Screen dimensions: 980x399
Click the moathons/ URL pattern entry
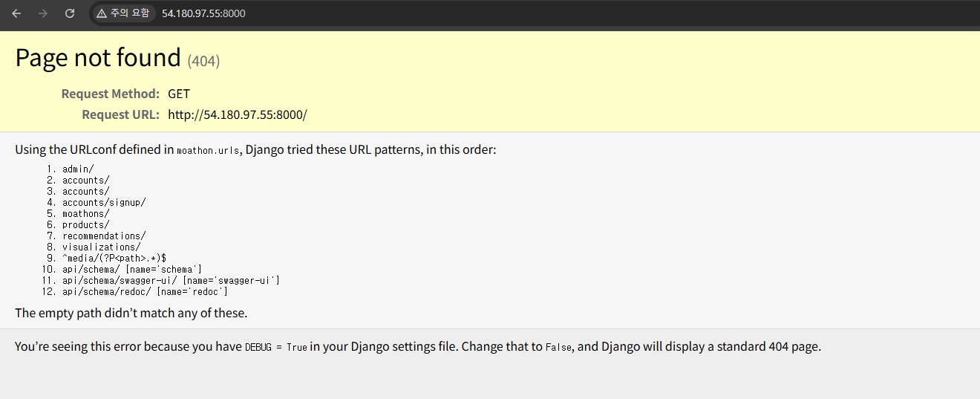coord(85,213)
